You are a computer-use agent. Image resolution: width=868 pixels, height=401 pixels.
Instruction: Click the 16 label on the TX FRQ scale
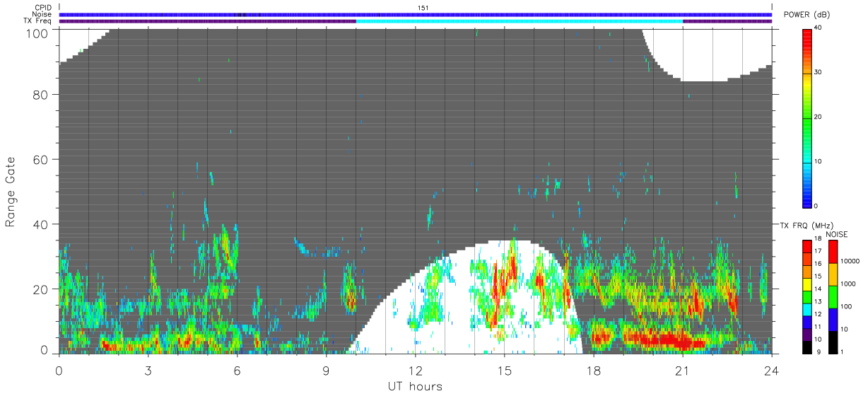[x=818, y=263]
